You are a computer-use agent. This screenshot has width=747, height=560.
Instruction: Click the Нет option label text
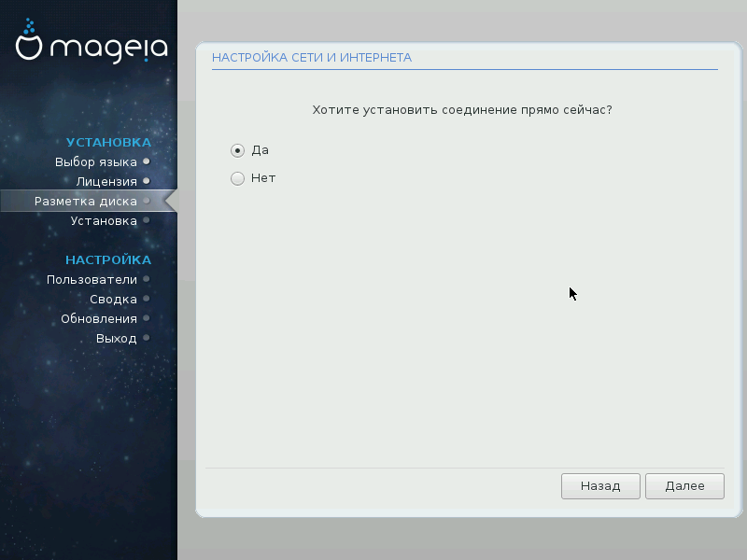[x=263, y=178]
